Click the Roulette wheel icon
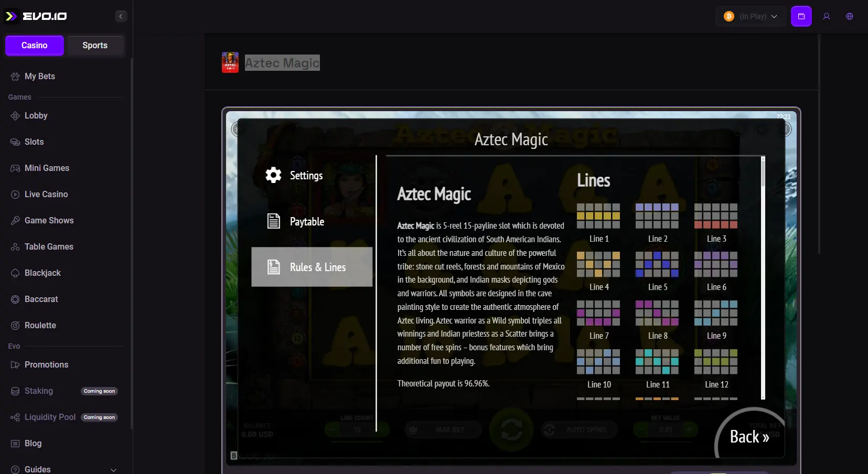The image size is (868, 474). click(x=15, y=326)
